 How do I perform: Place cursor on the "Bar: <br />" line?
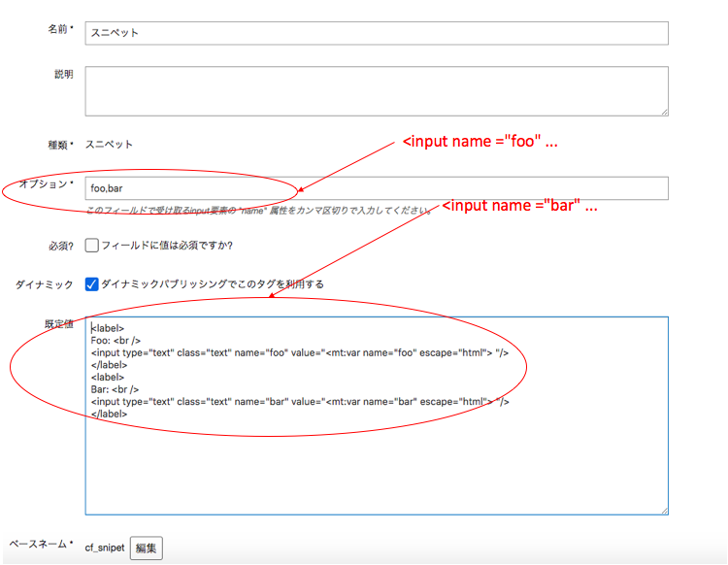[115, 389]
